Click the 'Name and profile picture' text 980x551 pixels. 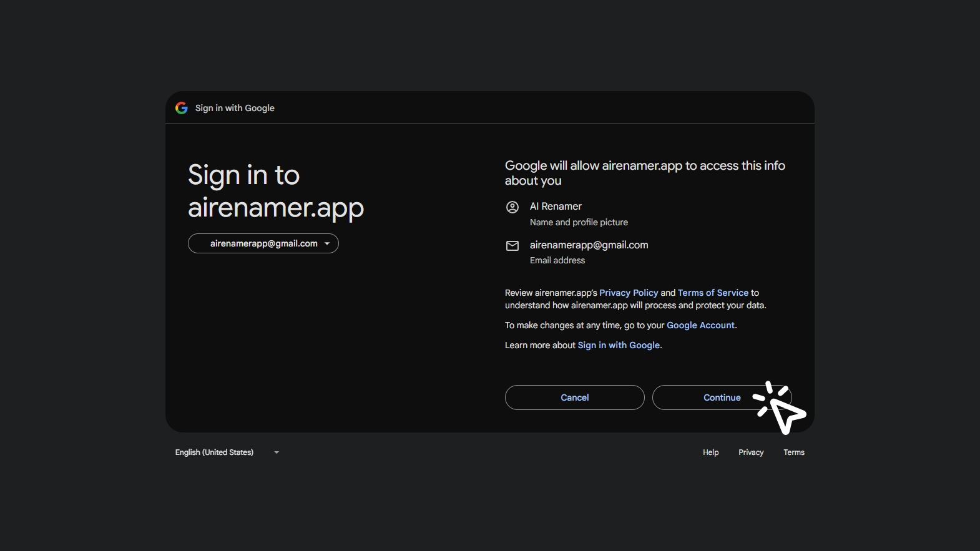(579, 222)
